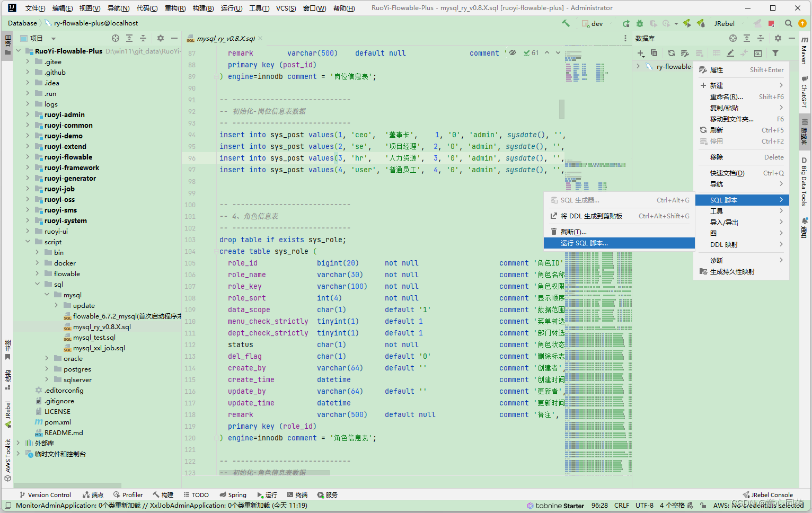Open the VCS(S) menu
This screenshot has height=513, width=812.
point(286,8)
